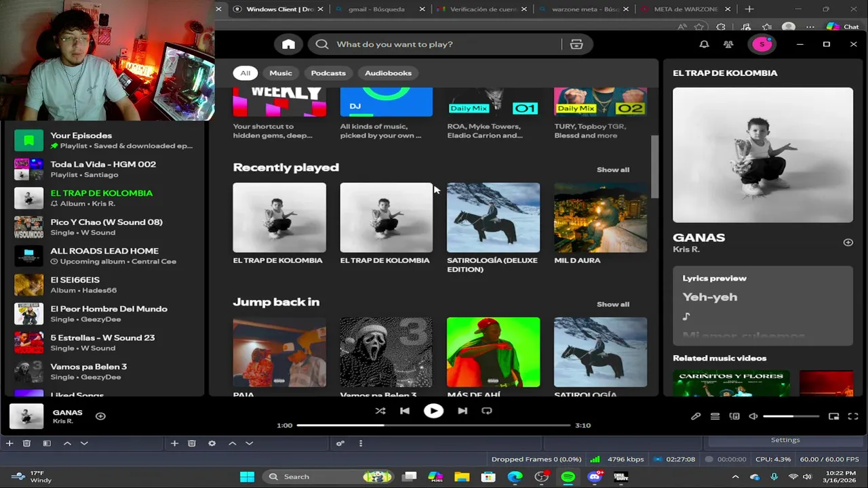Select the Podcasts filter chip
Viewport: 868px width, 488px height.
pos(328,73)
